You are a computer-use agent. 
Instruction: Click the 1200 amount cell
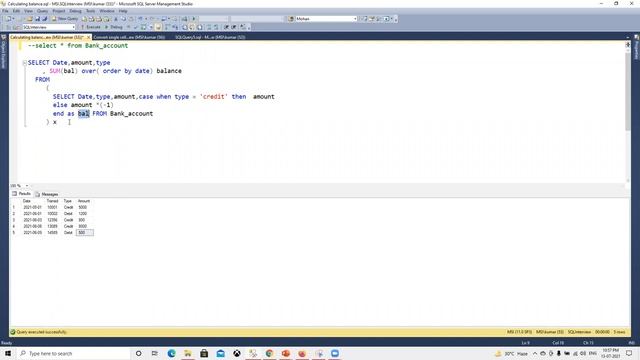tap(82, 213)
